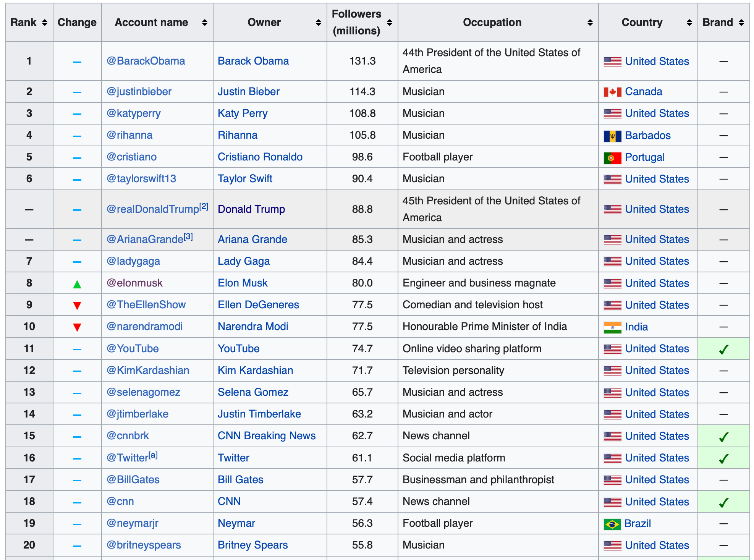Viewport: 754px width, 560px height.
Task: Open the Cristiano Ronaldo link
Action: (x=260, y=157)
